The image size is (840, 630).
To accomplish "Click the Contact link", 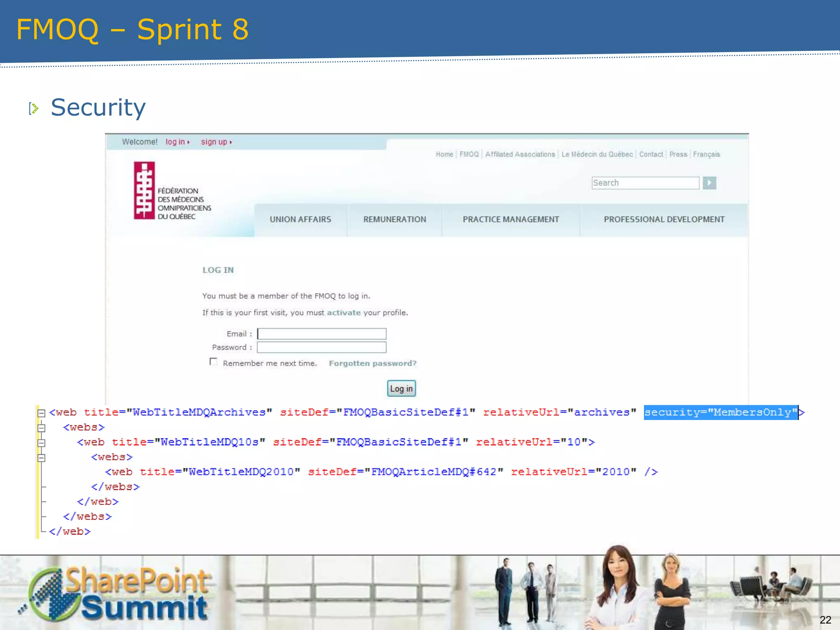I will 651,154.
